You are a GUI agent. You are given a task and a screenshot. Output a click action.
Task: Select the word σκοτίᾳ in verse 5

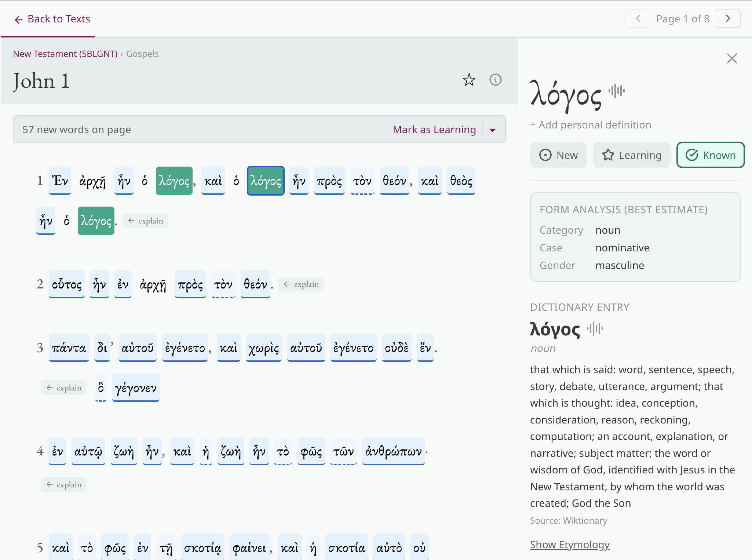pos(202,547)
